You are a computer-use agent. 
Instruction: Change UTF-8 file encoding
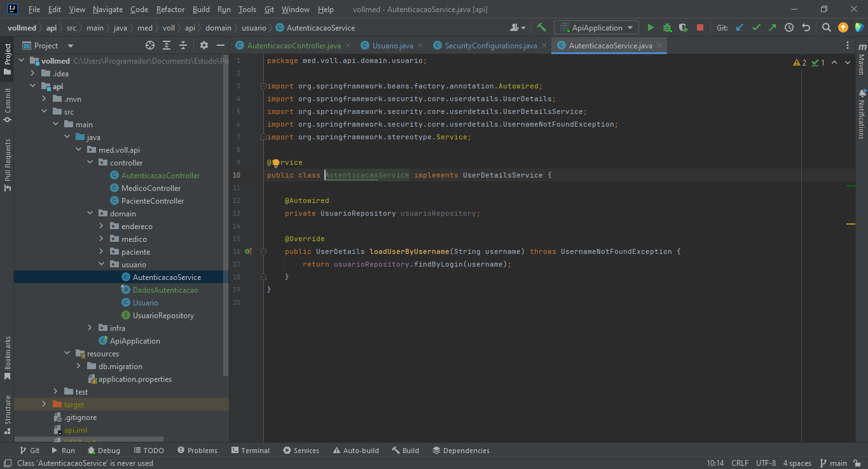click(x=766, y=463)
